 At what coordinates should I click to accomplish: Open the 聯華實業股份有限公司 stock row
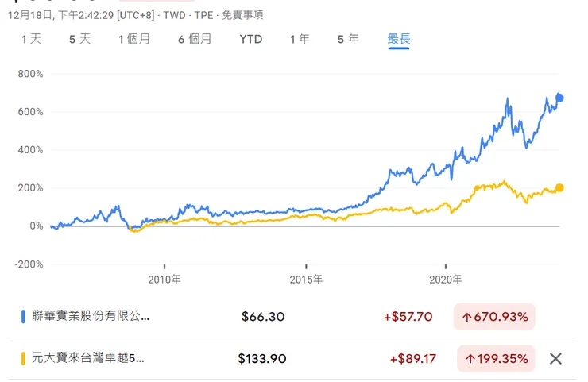pos(89,316)
